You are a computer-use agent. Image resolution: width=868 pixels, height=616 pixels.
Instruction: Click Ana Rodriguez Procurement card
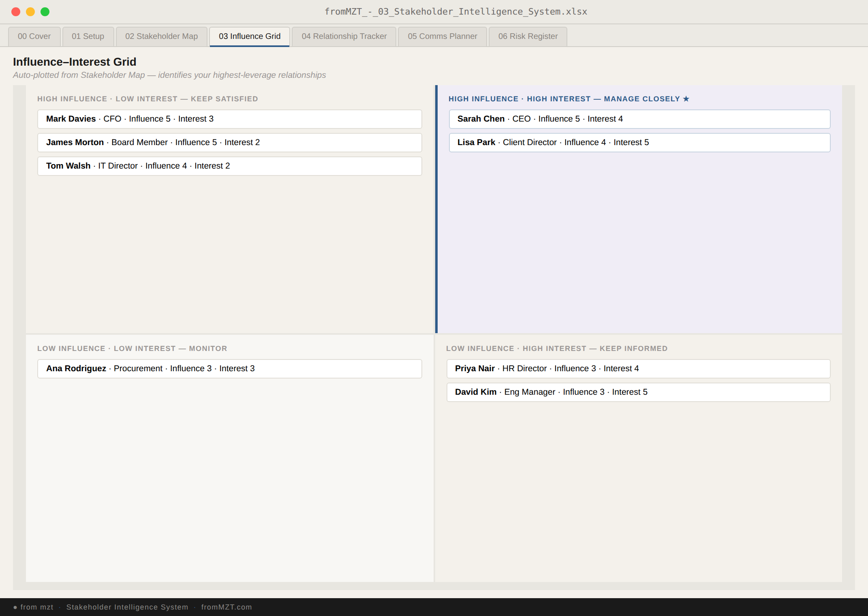230,369
